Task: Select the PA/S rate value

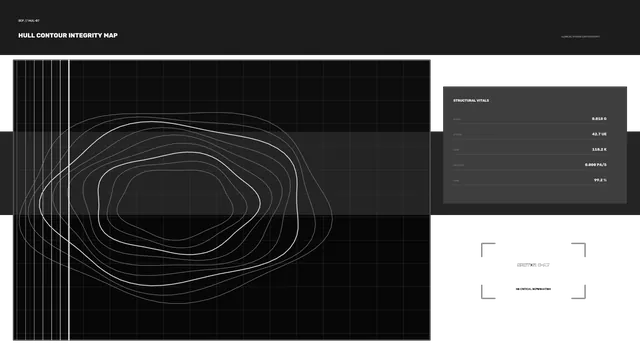Action: pos(596,165)
